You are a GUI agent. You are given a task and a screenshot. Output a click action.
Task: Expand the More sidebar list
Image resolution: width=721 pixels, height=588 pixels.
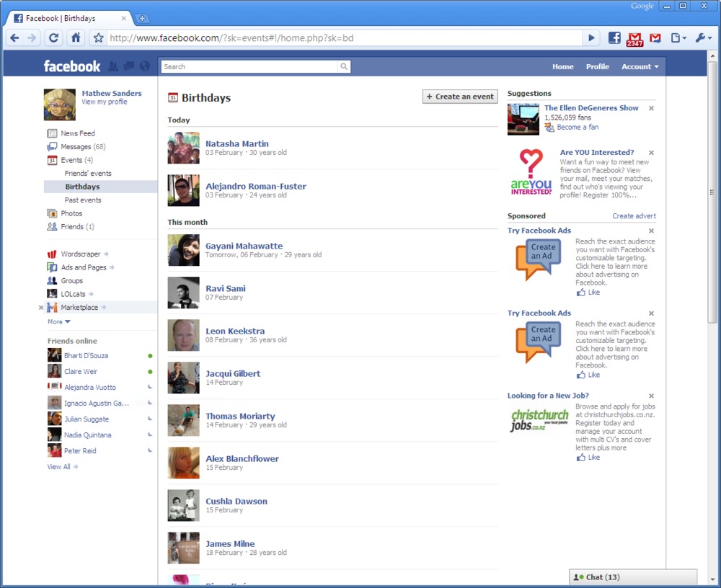pyautogui.click(x=59, y=322)
